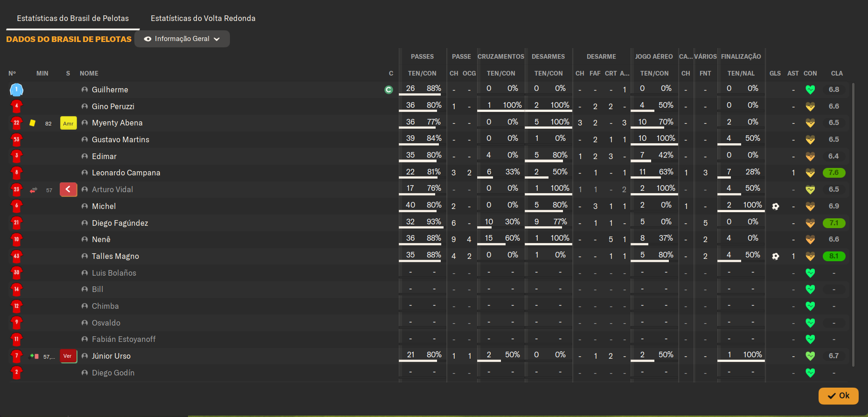Click Júnior Urso's 6.7 rating value

tap(833, 356)
